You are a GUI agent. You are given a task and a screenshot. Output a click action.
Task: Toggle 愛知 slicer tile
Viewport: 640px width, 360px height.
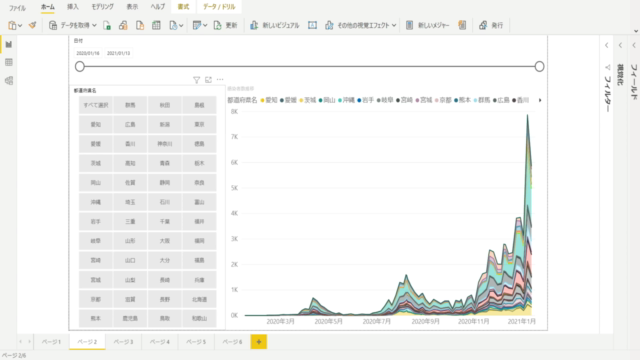[x=96, y=124]
